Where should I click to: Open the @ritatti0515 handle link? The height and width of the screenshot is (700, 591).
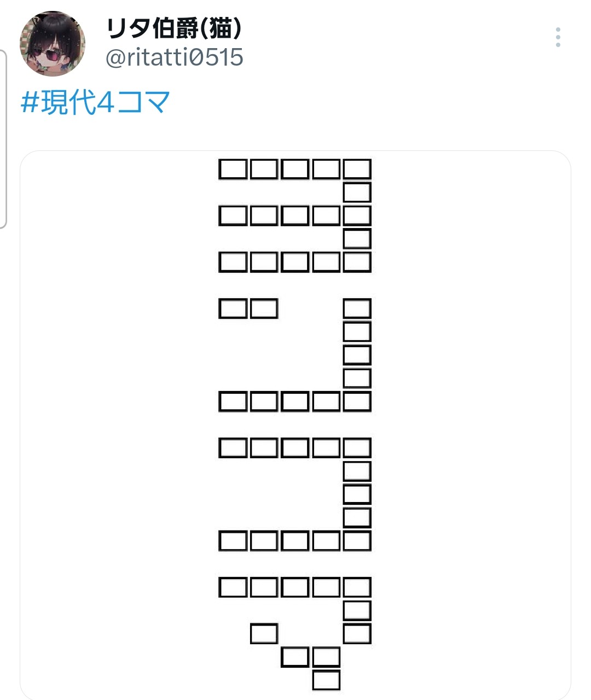pyautogui.click(x=174, y=57)
